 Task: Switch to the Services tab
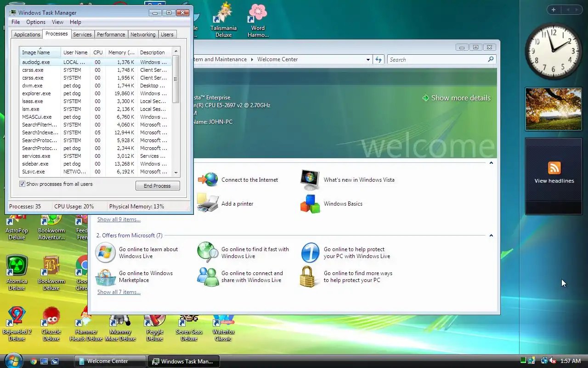click(82, 34)
